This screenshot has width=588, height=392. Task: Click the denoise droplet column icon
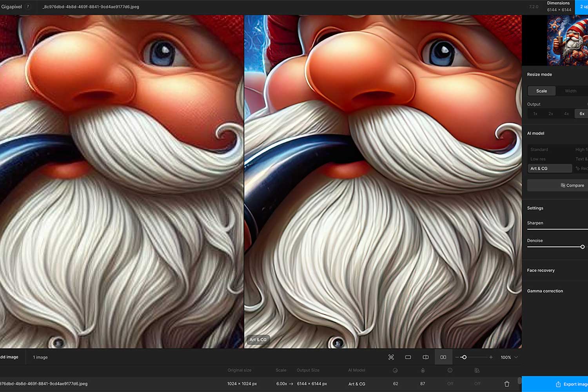point(423,370)
